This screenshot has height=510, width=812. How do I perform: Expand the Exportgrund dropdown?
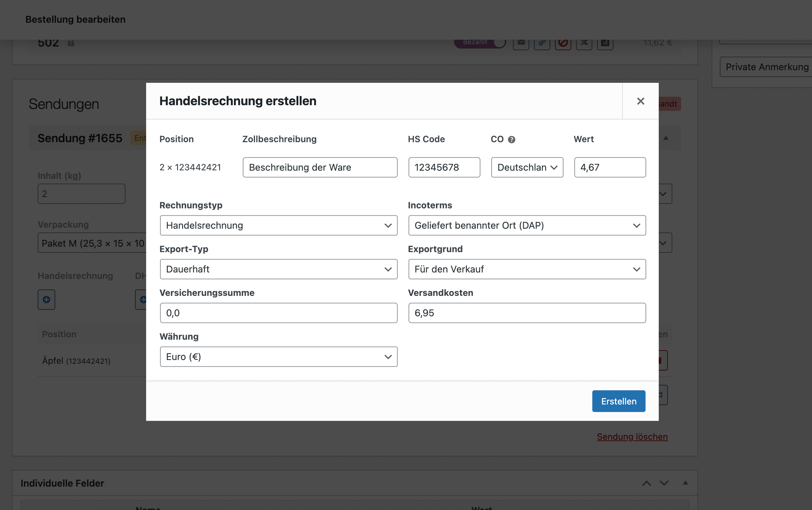point(527,269)
